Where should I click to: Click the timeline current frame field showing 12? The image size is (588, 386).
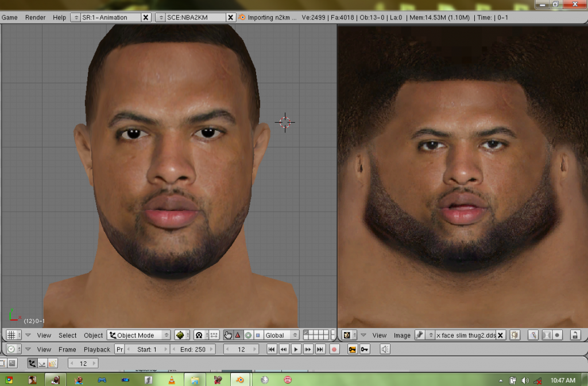click(241, 349)
